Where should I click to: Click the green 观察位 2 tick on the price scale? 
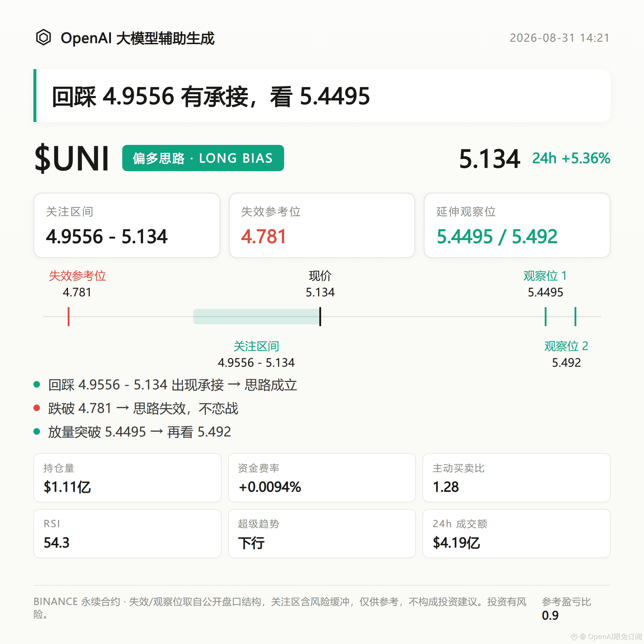pos(575,316)
